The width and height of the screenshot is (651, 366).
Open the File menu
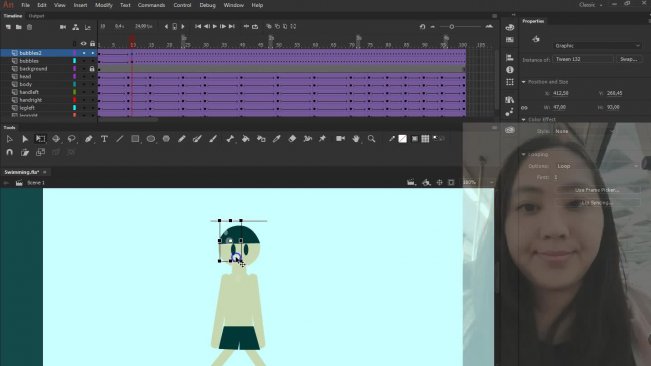point(25,5)
